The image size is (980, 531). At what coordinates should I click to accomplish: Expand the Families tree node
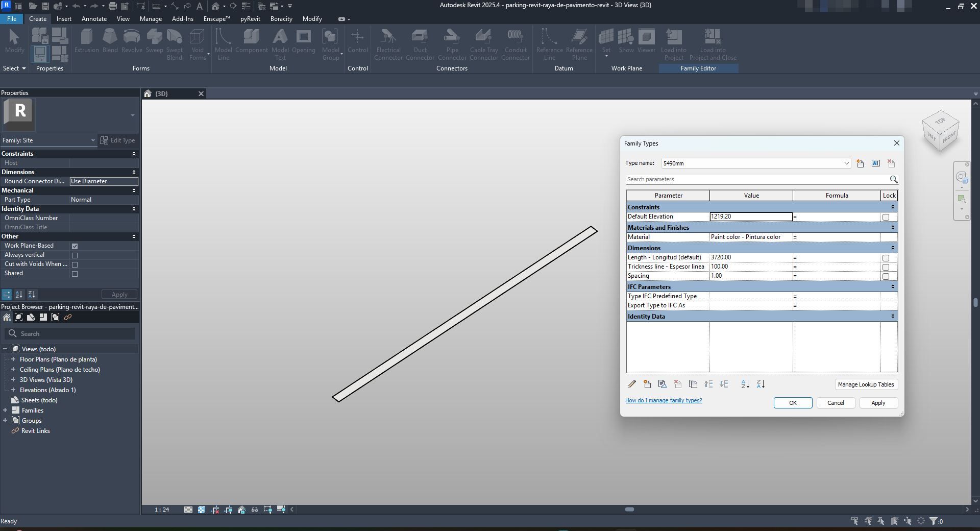[5, 411]
